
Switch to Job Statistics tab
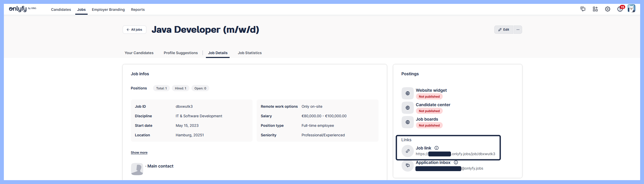pyautogui.click(x=249, y=53)
